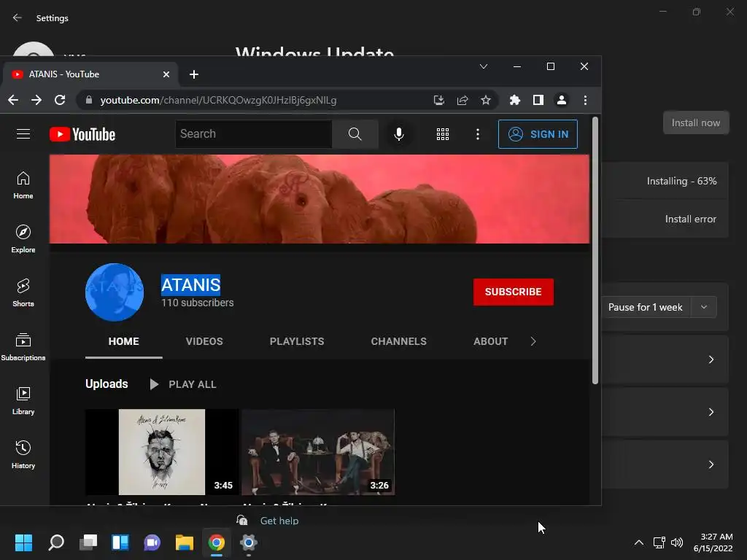
Task: Open Chrome profile icon
Action: point(562,100)
